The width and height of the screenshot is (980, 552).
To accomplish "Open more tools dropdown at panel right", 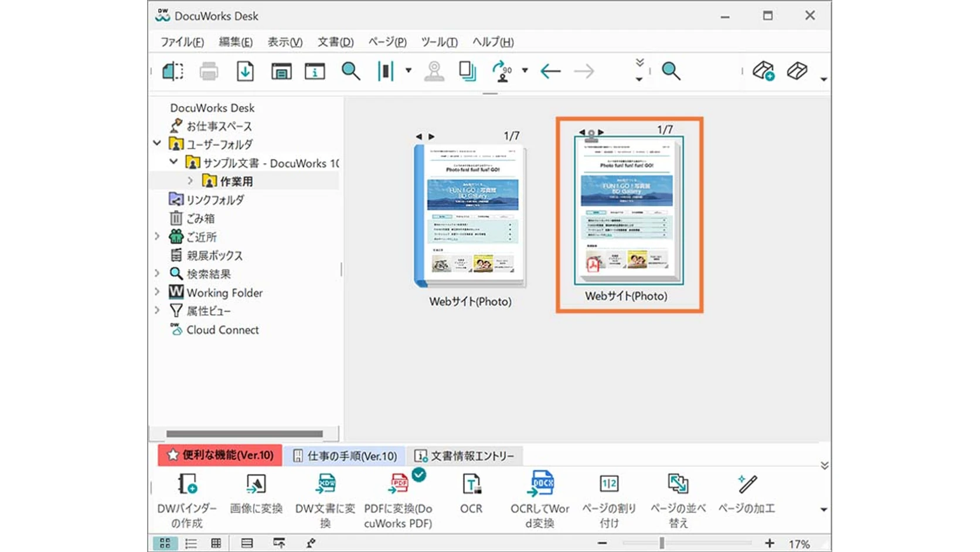I will point(824,510).
